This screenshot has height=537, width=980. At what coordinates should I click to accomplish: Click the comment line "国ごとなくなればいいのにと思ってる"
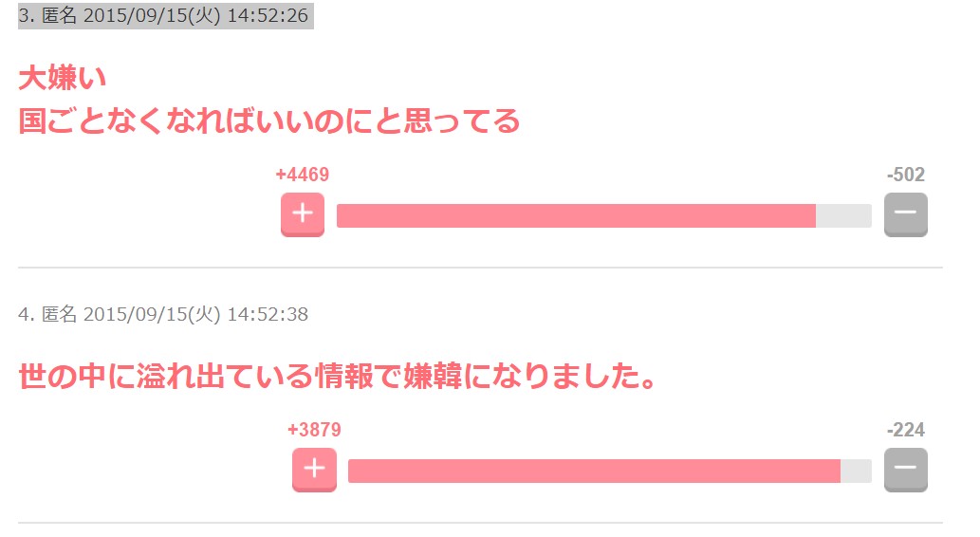(x=269, y=121)
